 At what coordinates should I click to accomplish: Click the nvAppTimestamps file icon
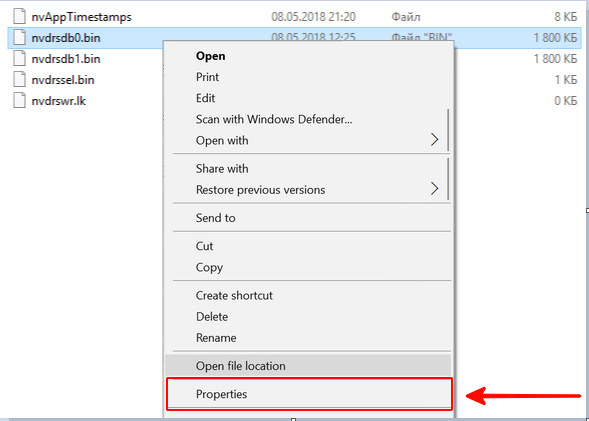(x=20, y=17)
